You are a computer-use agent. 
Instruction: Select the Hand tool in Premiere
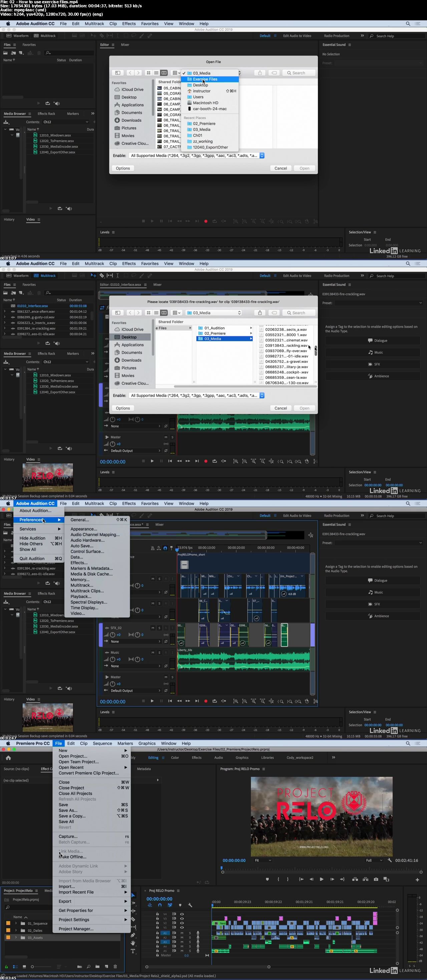pyautogui.click(x=133, y=943)
